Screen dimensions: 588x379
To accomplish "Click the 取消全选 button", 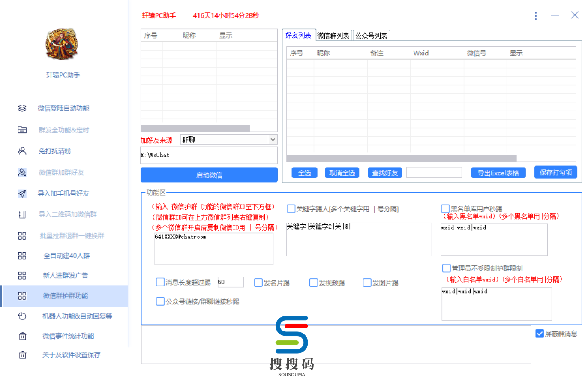I will [342, 173].
